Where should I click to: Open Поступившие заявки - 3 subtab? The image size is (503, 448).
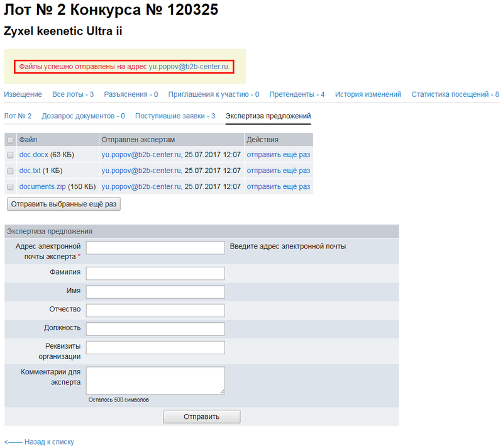click(x=175, y=116)
